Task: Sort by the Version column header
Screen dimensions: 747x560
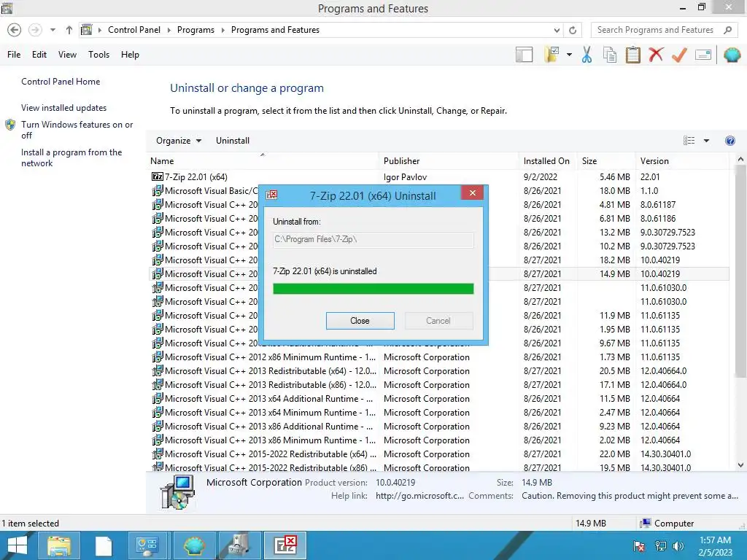Action: point(682,161)
